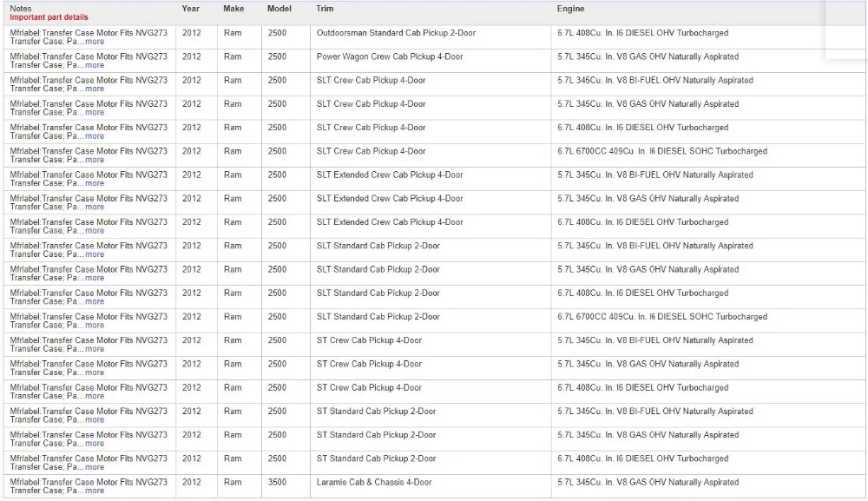The width and height of the screenshot is (868, 501).
Task: Show 'more' notes for SLT Extended Crew Cab GAS row
Action: (95, 207)
